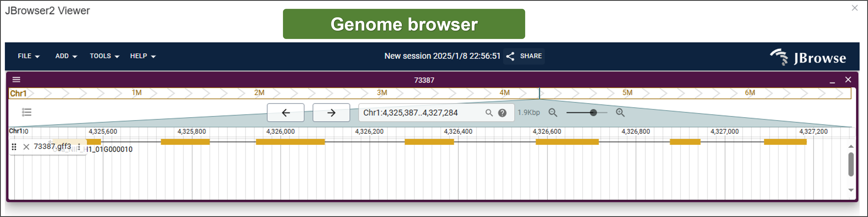Close the 73387.gff3 track
The image size is (868, 217).
26,147
